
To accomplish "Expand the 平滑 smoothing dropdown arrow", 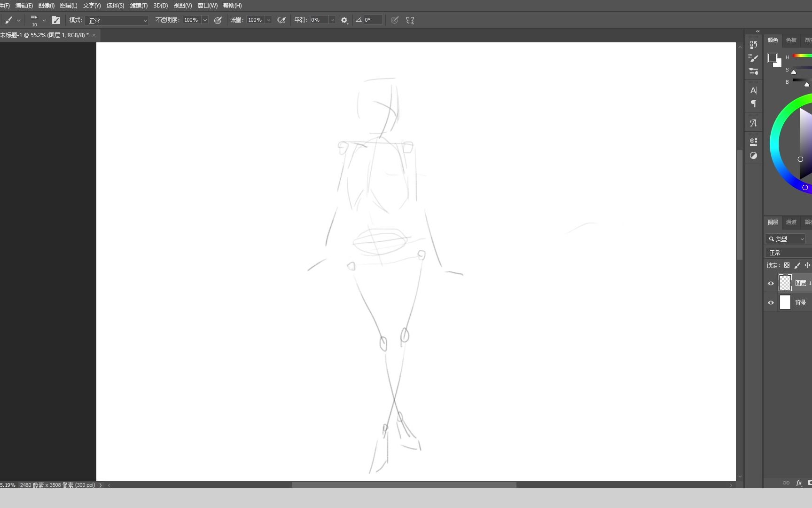I will pyautogui.click(x=332, y=20).
